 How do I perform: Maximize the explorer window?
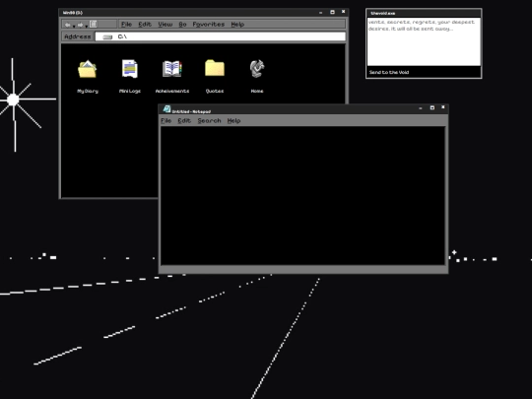pos(332,12)
